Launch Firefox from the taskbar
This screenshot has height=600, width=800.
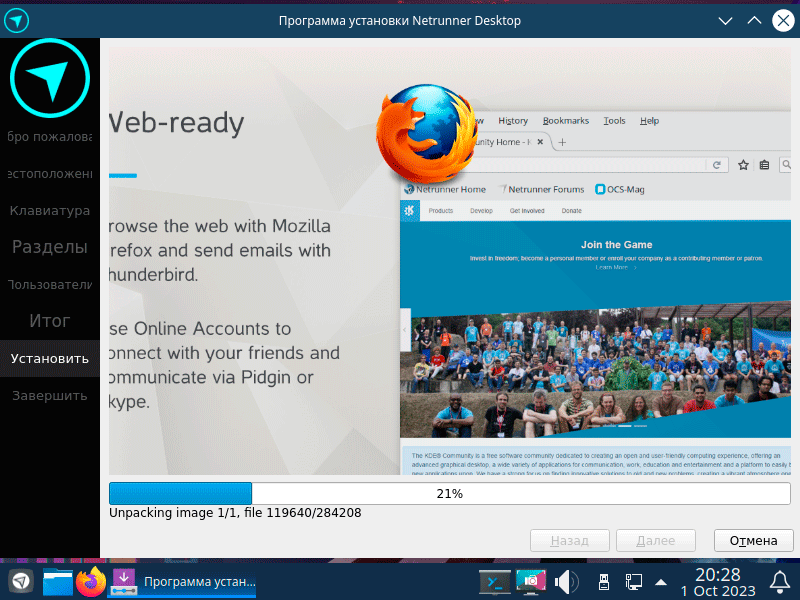coord(90,581)
